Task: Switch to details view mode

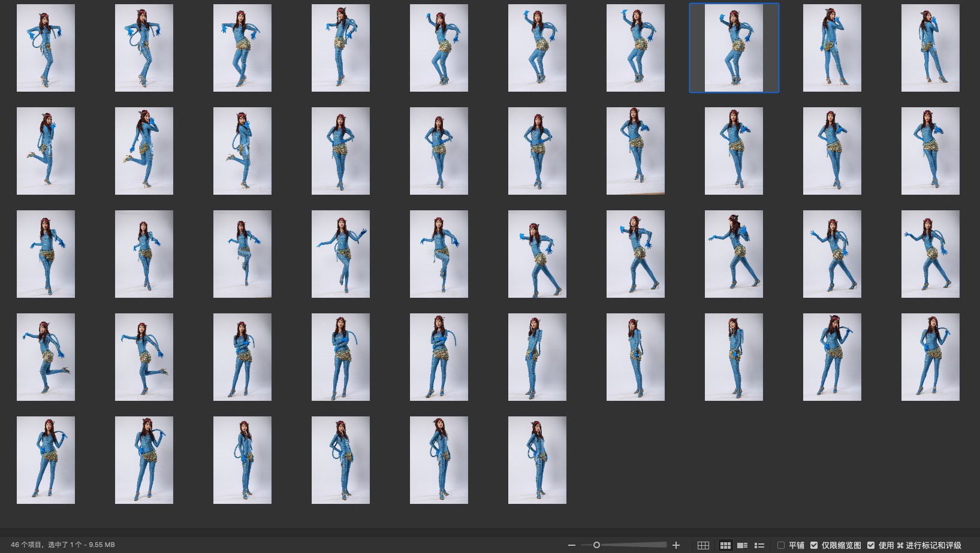Action: point(742,545)
